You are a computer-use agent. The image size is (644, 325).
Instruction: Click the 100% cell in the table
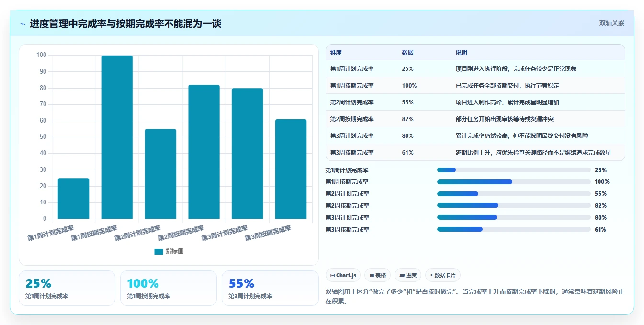[x=409, y=86]
